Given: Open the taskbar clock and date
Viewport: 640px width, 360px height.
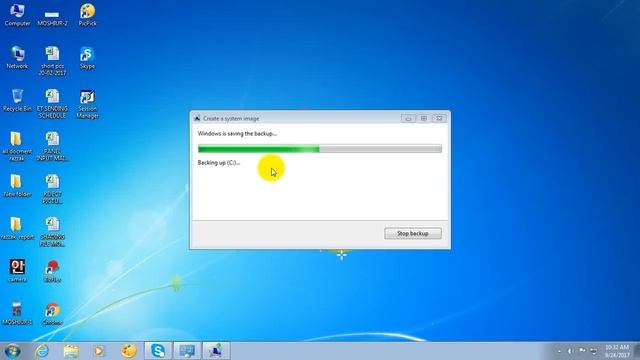Looking at the screenshot, I should pos(617,351).
